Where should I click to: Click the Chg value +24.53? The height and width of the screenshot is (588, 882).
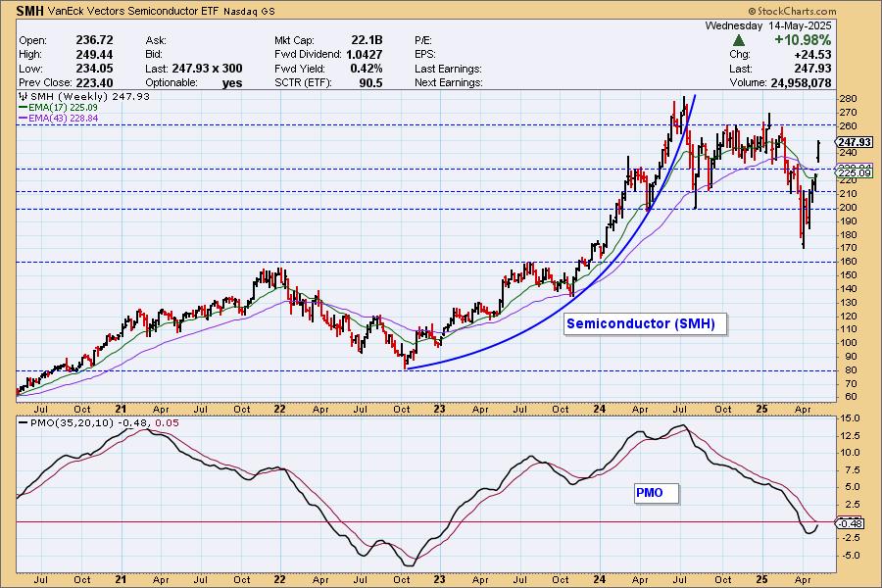(x=812, y=55)
